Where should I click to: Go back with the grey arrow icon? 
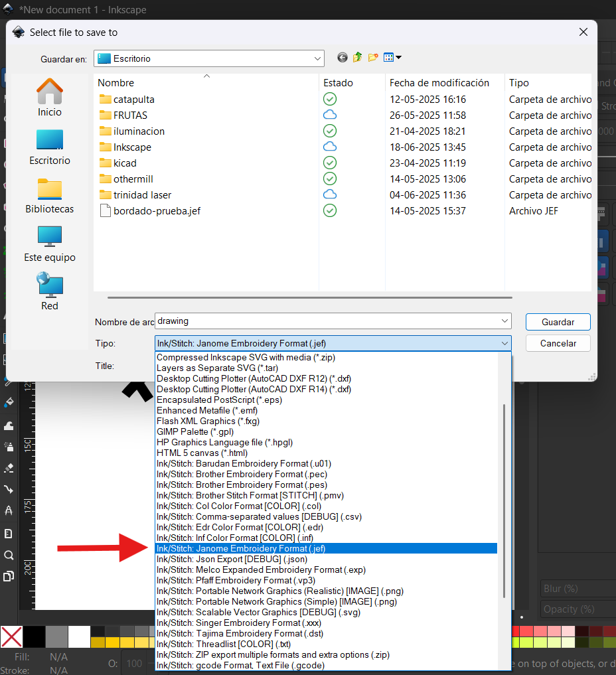point(343,57)
